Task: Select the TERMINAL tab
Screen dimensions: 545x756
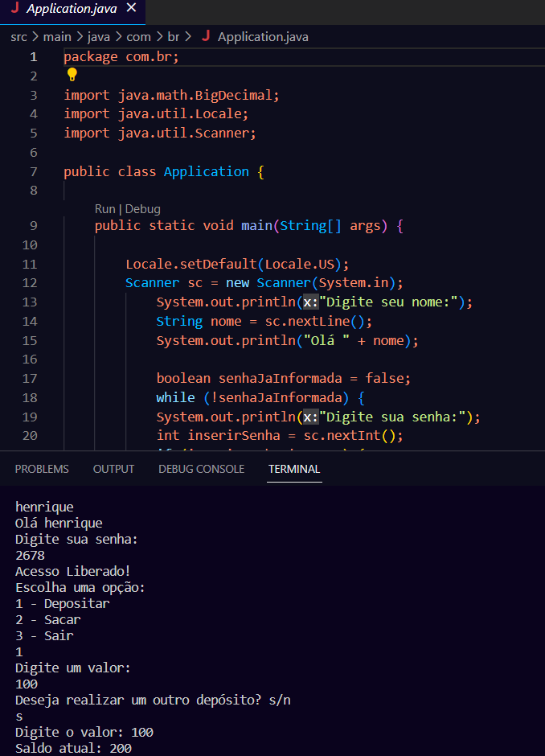Action: (x=294, y=469)
